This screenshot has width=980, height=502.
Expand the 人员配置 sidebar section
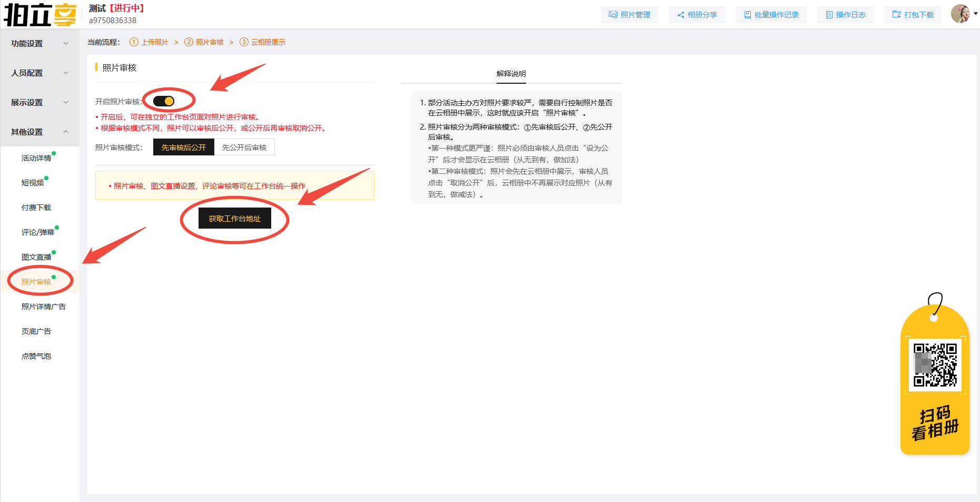(39, 73)
